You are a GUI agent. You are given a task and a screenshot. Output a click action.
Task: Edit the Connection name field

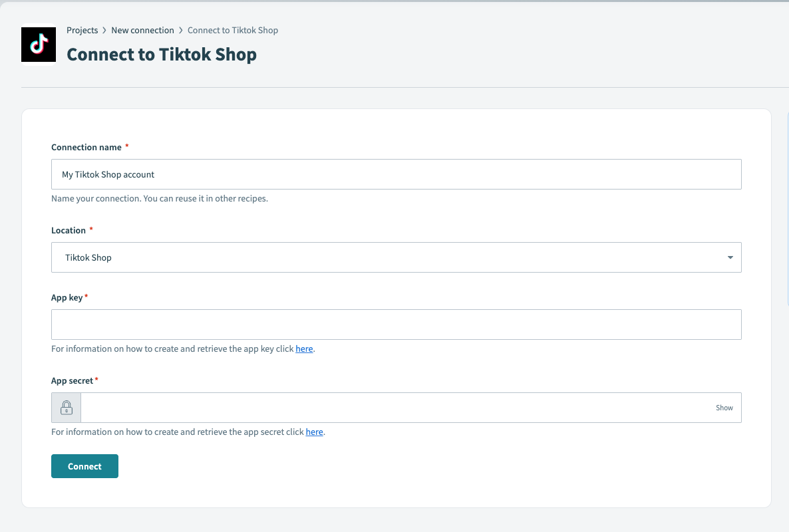pyautogui.click(x=396, y=174)
